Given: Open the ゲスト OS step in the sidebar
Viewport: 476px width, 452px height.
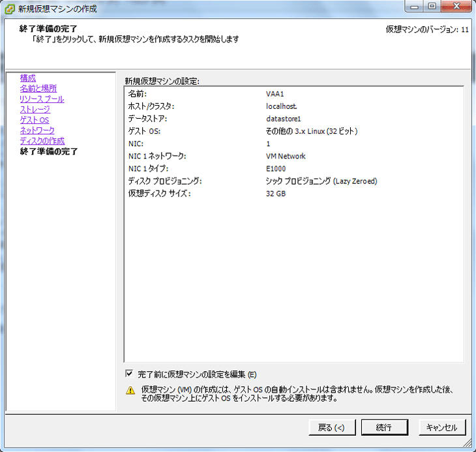Looking at the screenshot, I should point(34,120).
